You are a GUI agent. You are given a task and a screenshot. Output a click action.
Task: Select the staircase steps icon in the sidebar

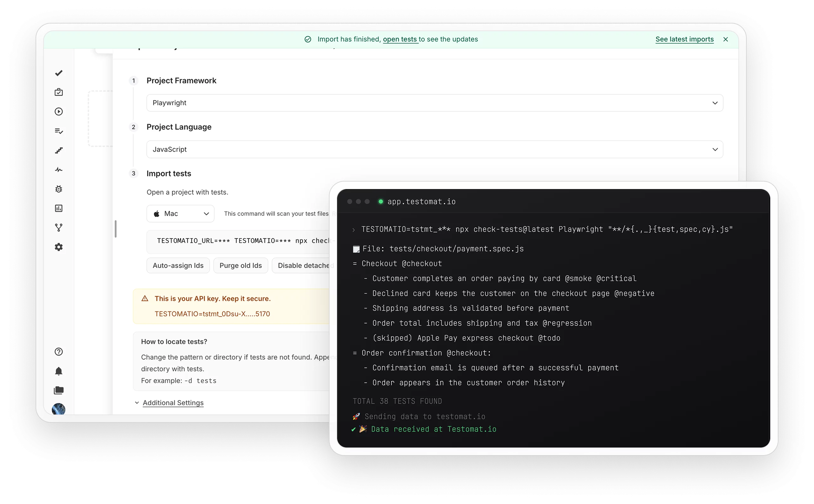(x=59, y=150)
